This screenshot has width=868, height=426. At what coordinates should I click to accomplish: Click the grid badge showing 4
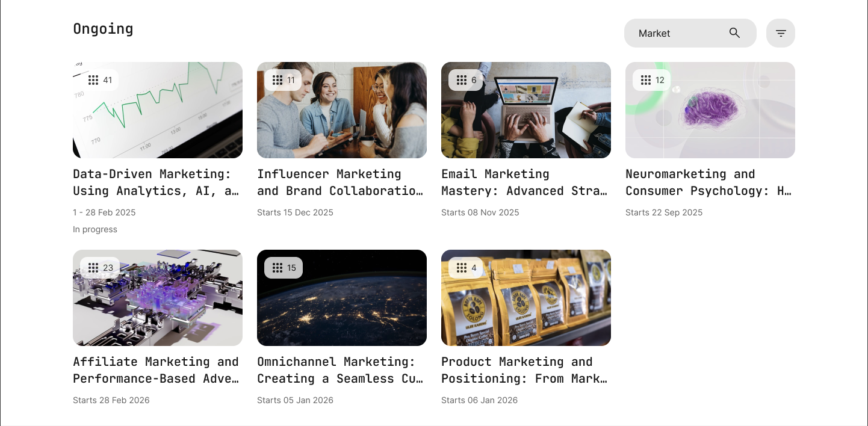point(465,268)
